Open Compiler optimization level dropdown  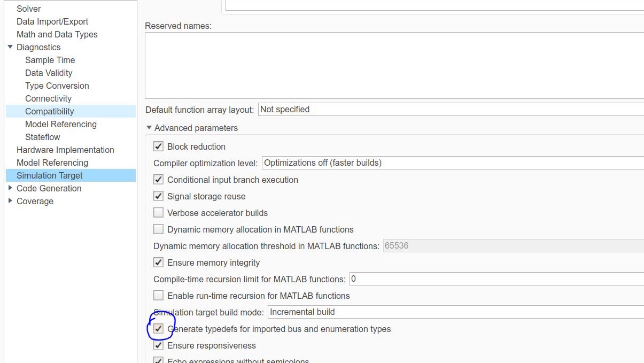pos(453,163)
